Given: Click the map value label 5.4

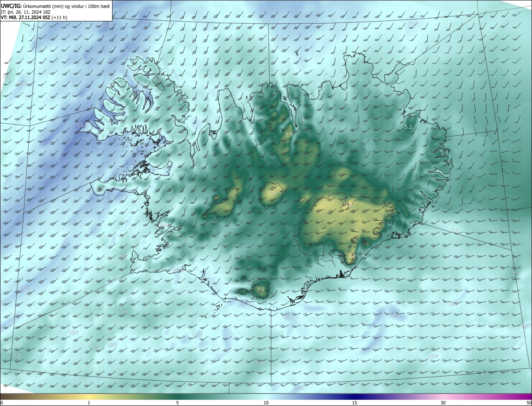Looking at the screenshot, I should point(444,153).
